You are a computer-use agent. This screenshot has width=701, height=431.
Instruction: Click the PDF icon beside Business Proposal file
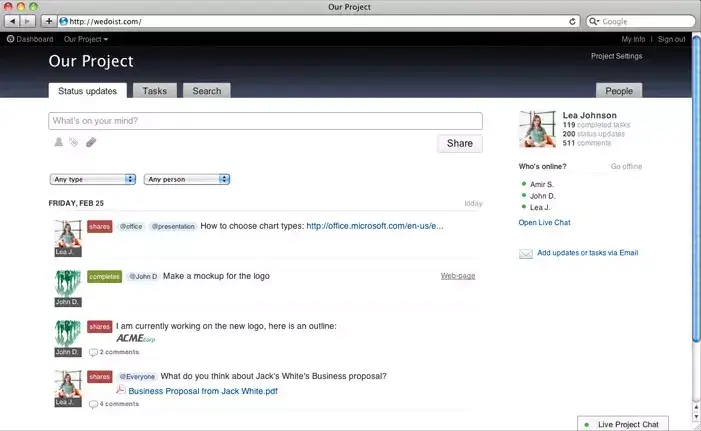coord(121,389)
